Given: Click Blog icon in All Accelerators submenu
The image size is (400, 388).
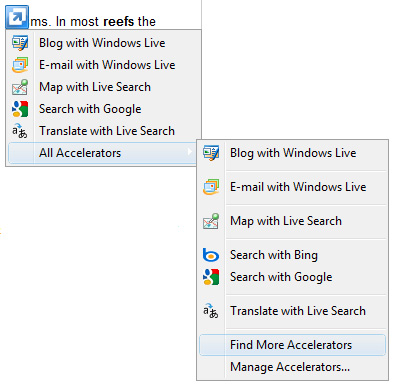Looking at the screenshot, I should tap(211, 153).
